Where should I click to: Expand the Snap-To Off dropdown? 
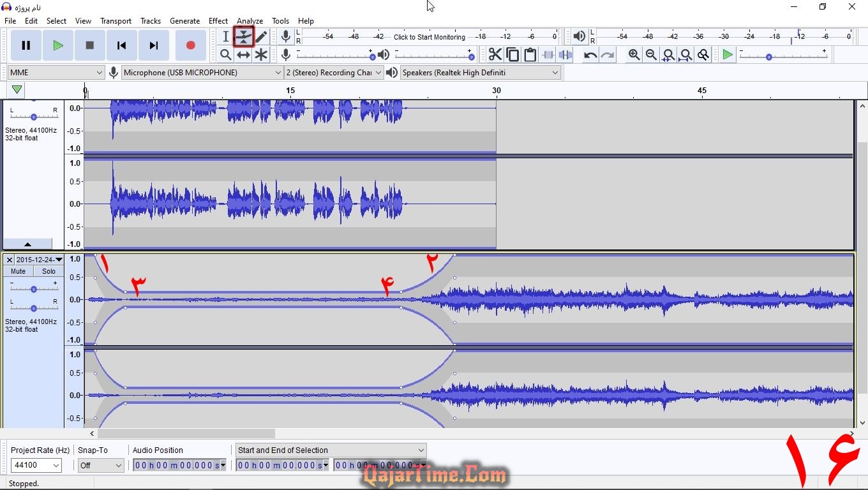click(x=101, y=466)
